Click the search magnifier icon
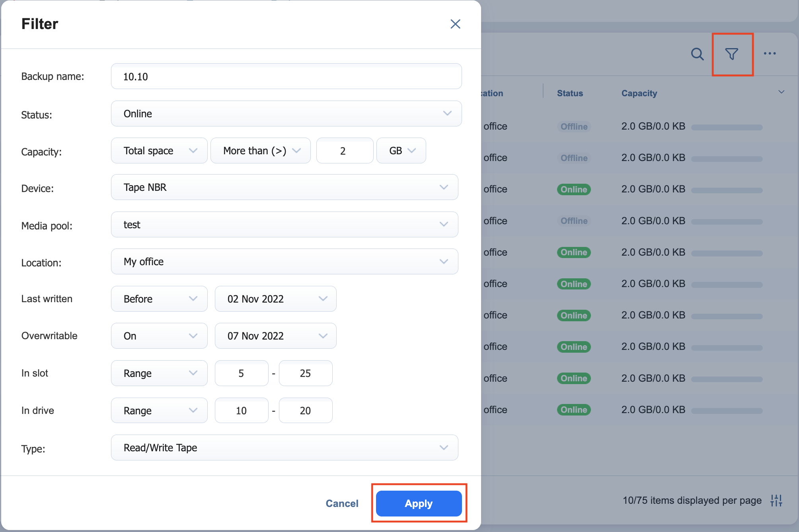 click(x=697, y=54)
